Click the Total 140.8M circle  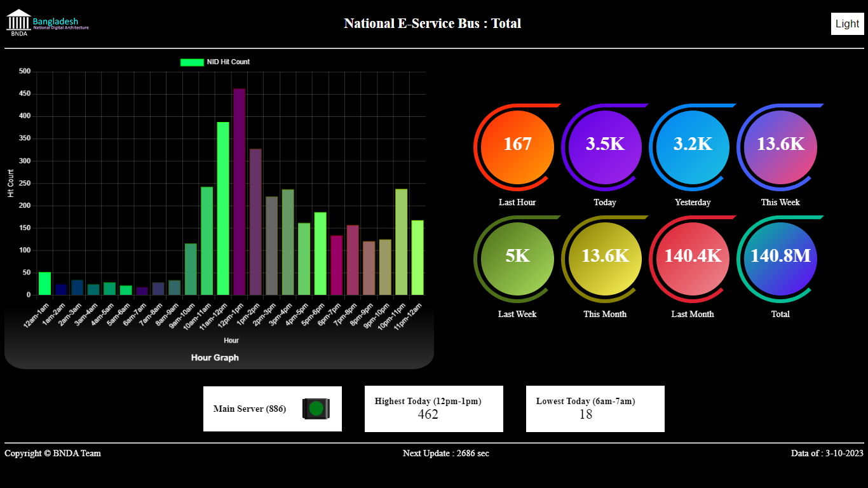click(780, 259)
